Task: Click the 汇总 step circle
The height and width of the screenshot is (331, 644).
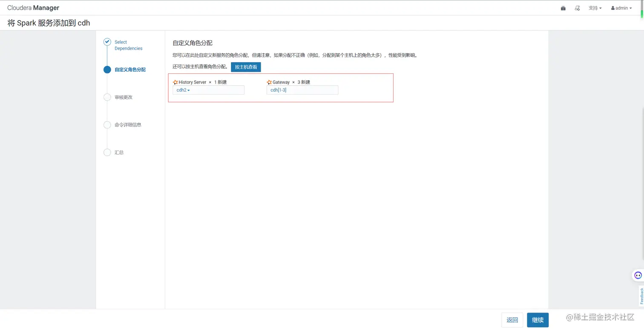Action: pyautogui.click(x=107, y=152)
